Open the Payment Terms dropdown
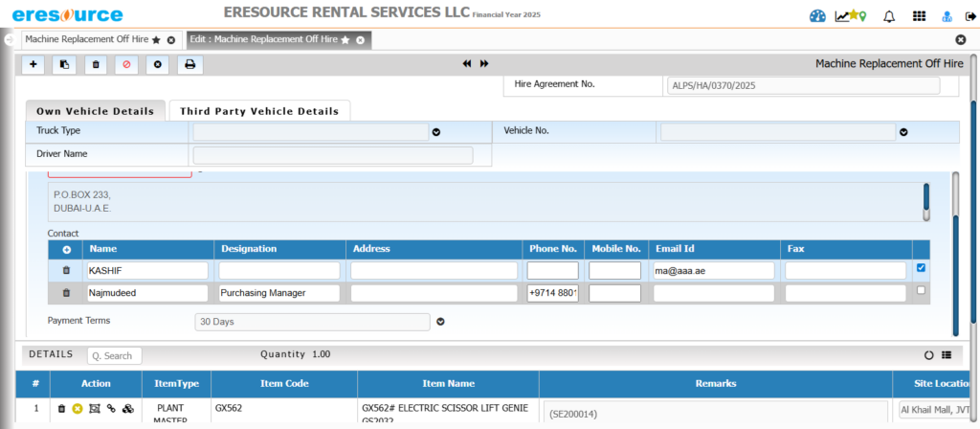The height and width of the screenshot is (429, 980). click(441, 322)
